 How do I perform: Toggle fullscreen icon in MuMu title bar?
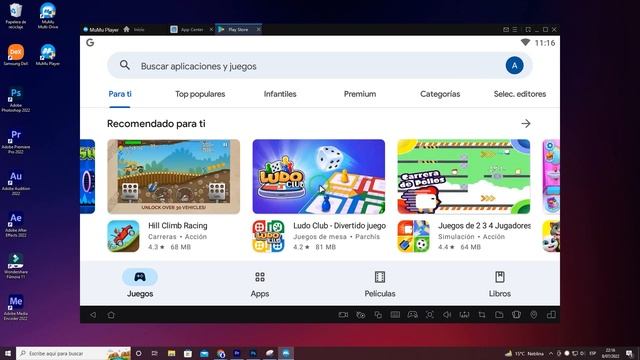point(528,29)
